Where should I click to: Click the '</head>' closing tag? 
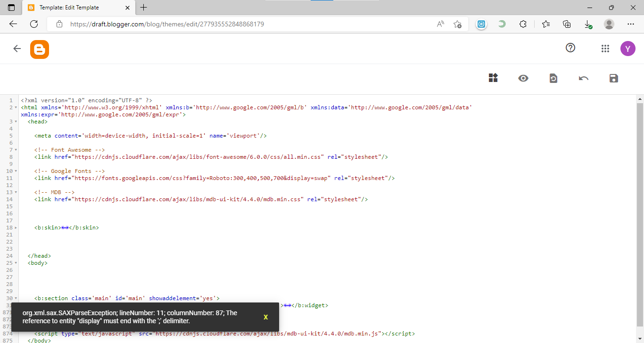[39, 256]
